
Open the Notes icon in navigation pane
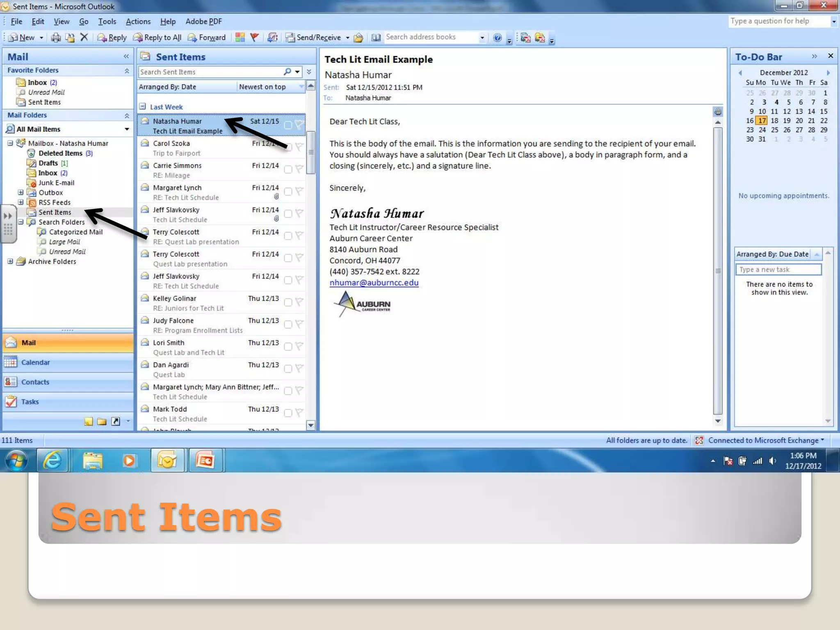pyautogui.click(x=88, y=421)
